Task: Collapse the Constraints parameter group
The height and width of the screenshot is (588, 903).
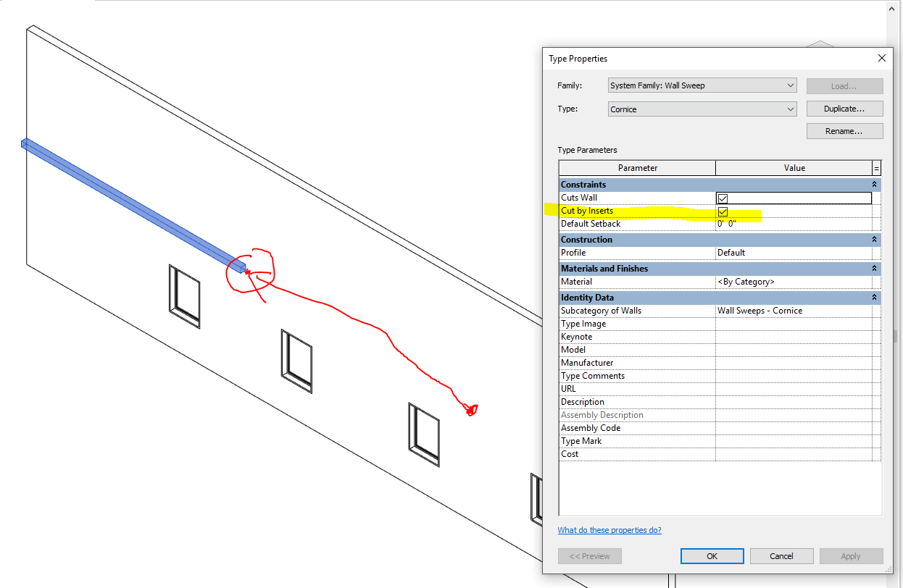Action: click(874, 184)
